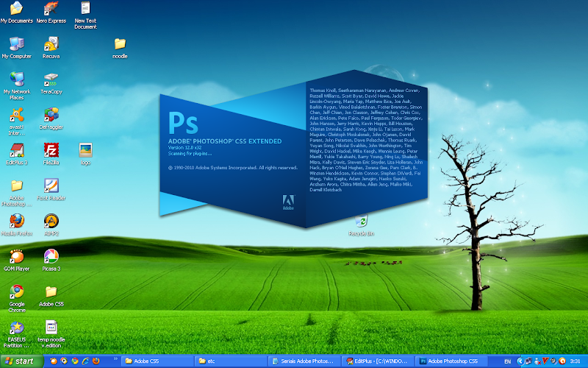Open the My Computer desktop icon
The image size is (588, 368).
16,48
